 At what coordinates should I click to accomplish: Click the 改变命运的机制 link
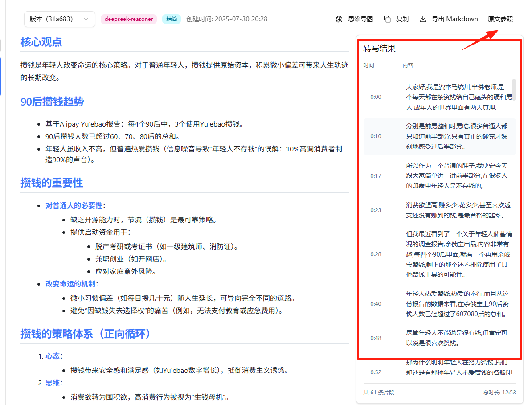pyautogui.click(x=70, y=284)
